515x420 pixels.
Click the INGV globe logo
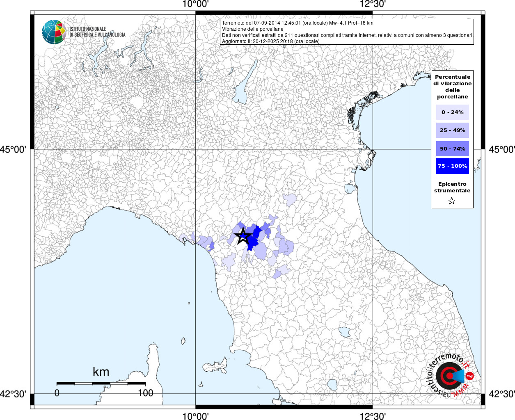54,32
